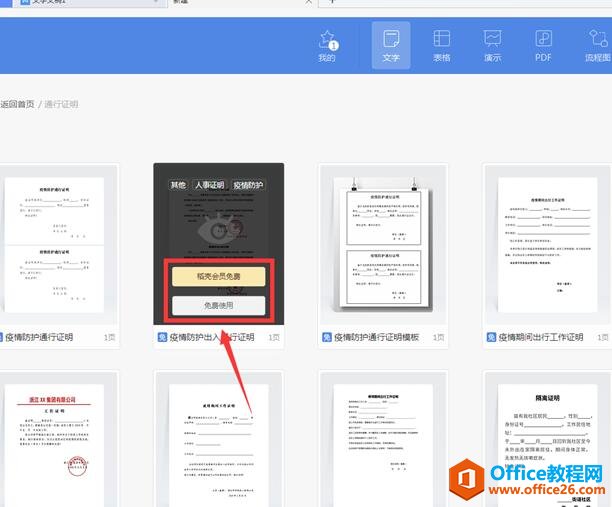This screenshot has height=507, width=612.
Task: Switch to the 演示 presentation tab
Action: (x=492, y=46)
